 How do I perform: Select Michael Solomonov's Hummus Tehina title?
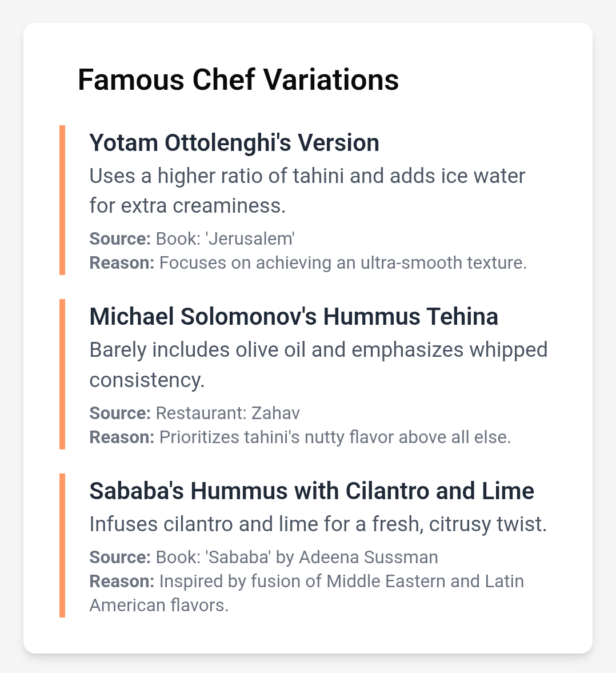(294, 317)
